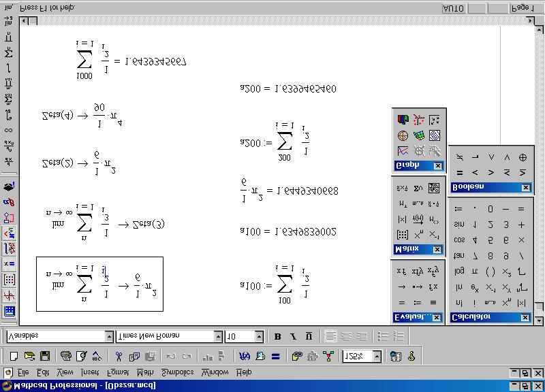The image size is (545, 392).
Task: Open the Format menu
Action: 118,372
